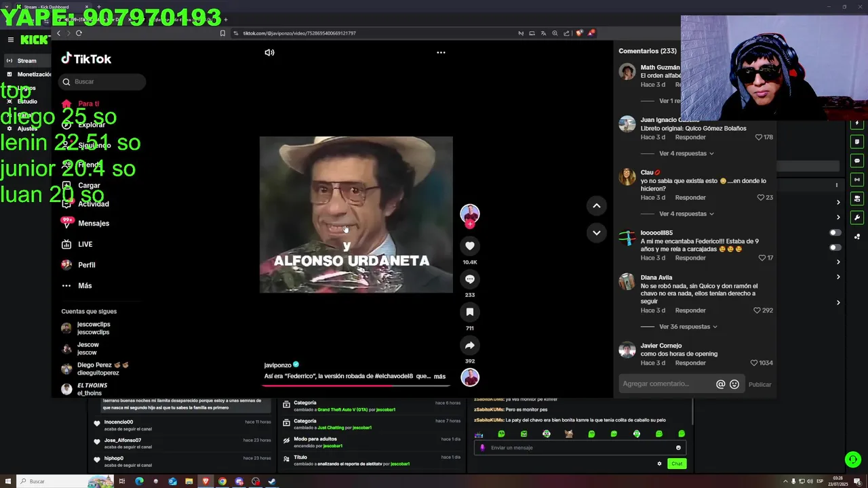
Task: Mute the TikTok video sound
Action: pos(269,52)
